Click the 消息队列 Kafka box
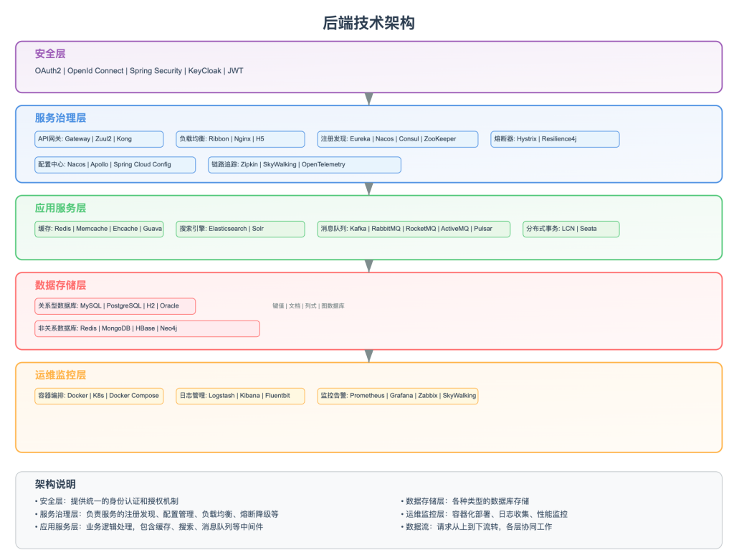This screenshot has height=560, width=734. pyautogui.click(x=414, y=229)
